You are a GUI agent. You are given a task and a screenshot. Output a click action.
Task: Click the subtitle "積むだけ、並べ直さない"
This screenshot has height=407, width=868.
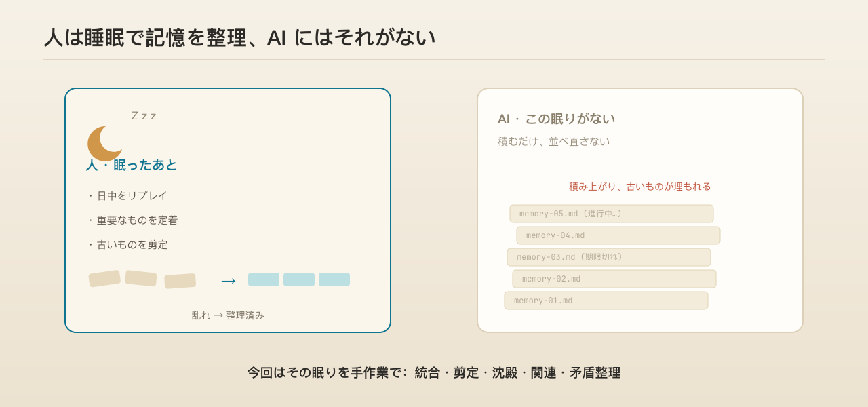553,141
